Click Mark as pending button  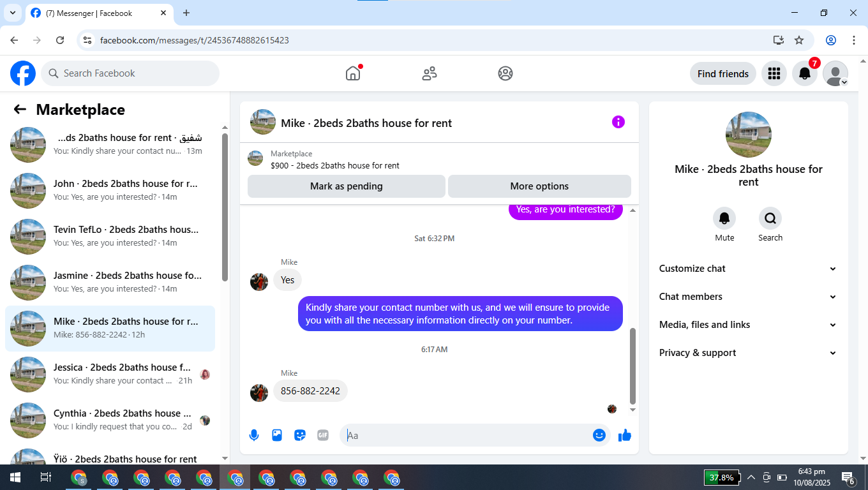pos(347,186)
